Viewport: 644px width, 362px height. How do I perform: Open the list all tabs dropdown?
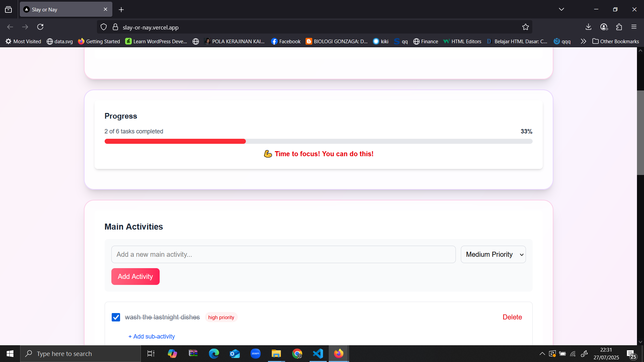561,9
